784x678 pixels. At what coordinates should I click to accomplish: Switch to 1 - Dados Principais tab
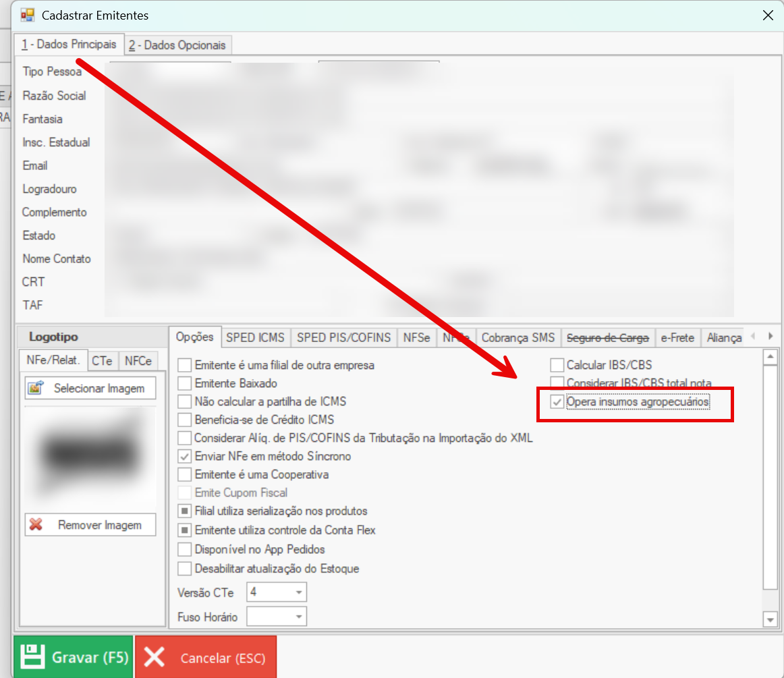69,44
